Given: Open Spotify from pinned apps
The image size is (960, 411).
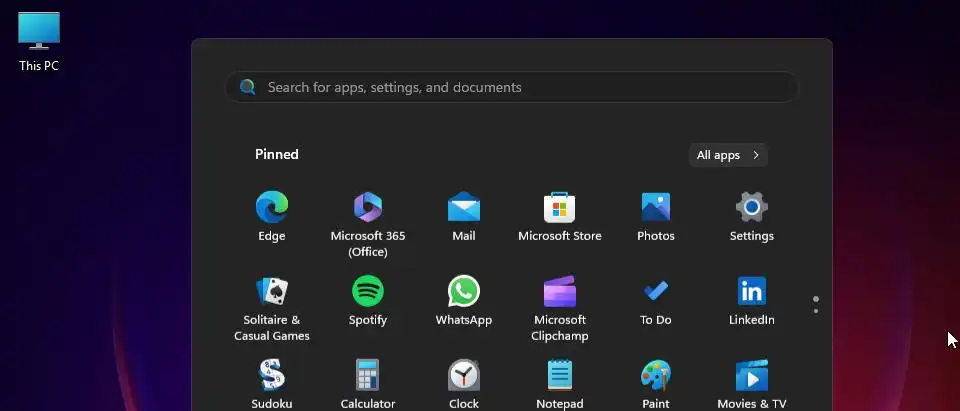Looking at the screenshot, I should point(368,301).
